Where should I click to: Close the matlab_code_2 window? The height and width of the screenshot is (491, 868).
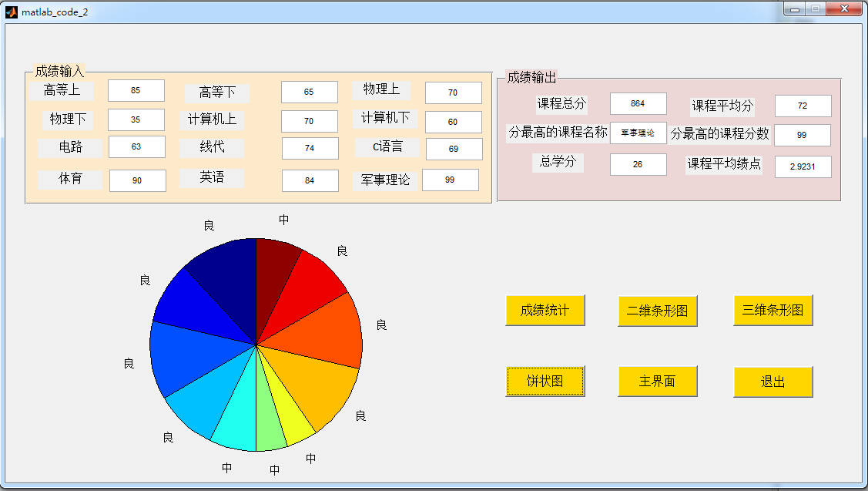click(x=844, y=9)
